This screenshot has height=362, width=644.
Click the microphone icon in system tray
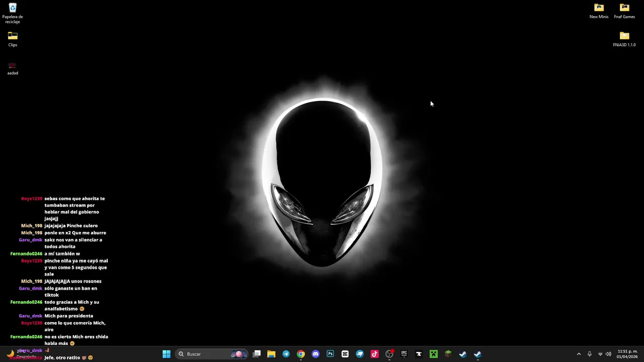[x=589, y=354]
